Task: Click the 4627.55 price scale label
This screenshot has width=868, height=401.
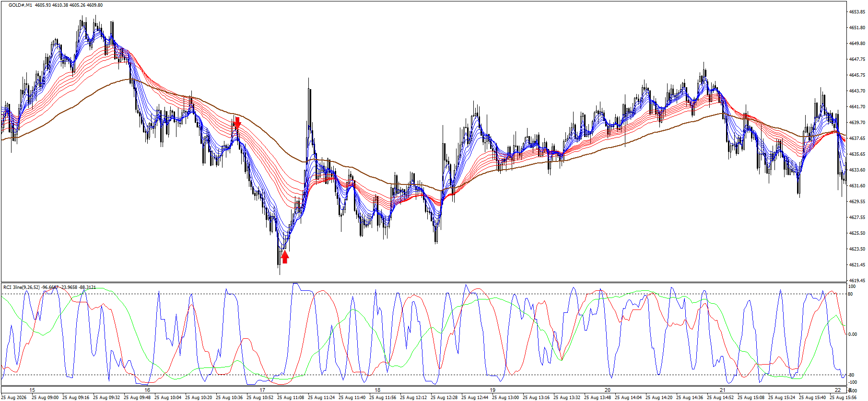Action: click(857, 218)
